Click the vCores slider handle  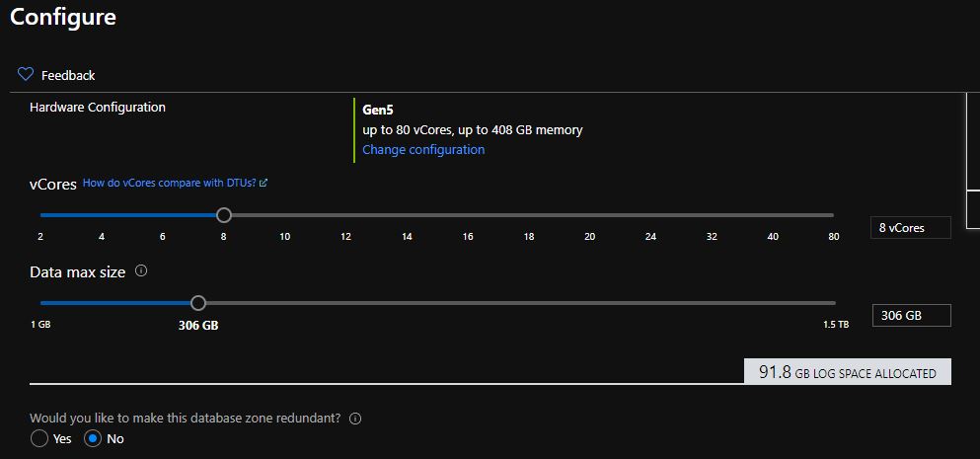point(224,214)
